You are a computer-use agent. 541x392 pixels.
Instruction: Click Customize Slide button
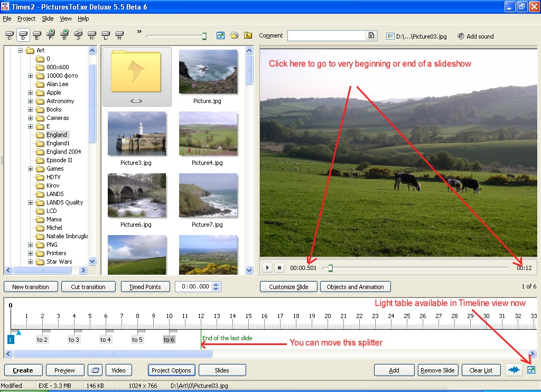tap(288, 287)
